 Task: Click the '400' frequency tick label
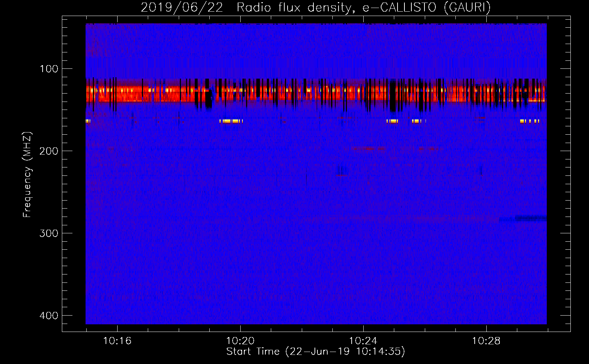(x=49, y=316)
